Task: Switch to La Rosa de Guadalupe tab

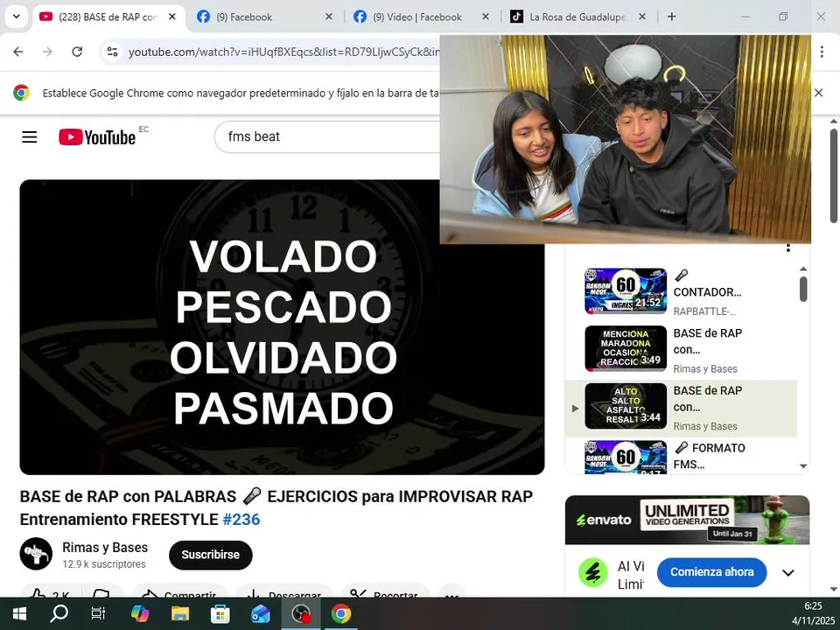Action: point(577,17)
